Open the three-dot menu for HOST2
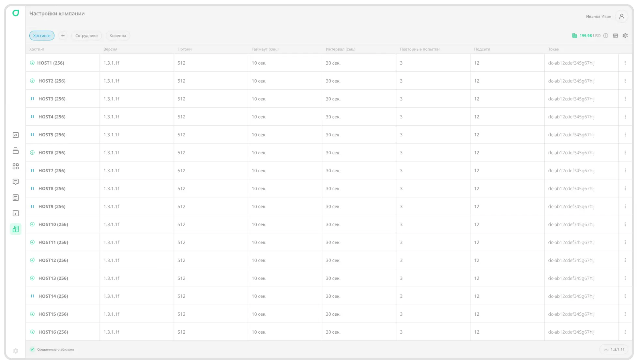The width and height of the screenshot is (638, 364). (x=625, y=81)
